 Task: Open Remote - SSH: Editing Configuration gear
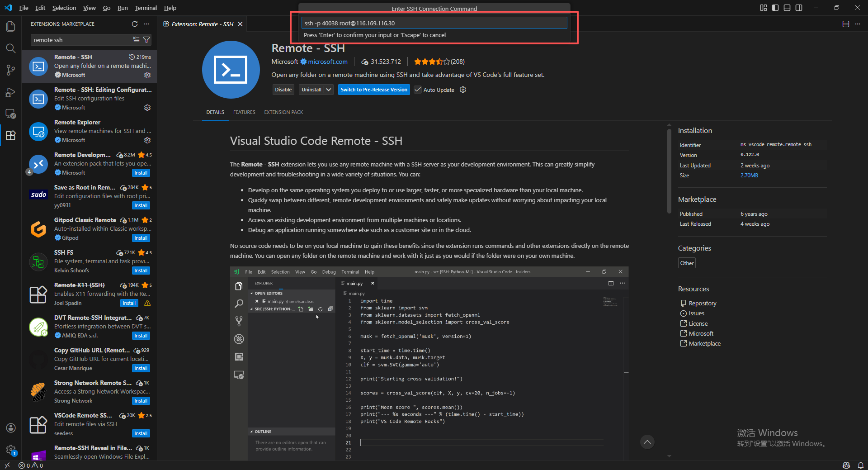pos(147,108)
